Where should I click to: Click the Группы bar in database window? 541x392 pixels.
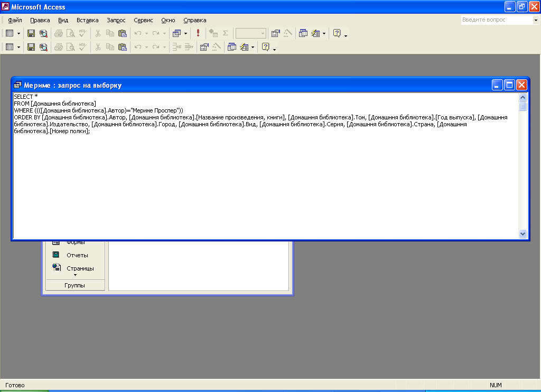[x=75, y=285]
